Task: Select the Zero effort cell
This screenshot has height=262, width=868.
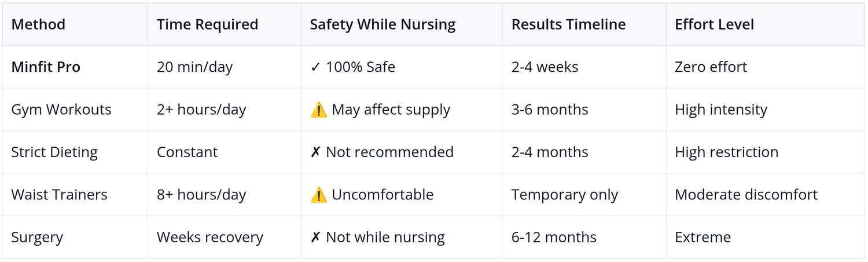Action: pyautogui.click(x=765, y=67)
